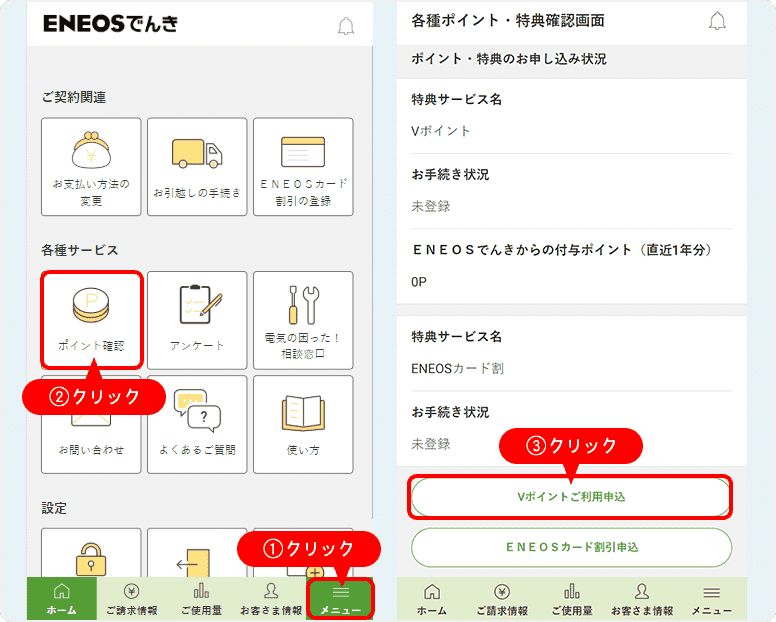Open お客さま情報 tab on left screen

coord(271,598)
